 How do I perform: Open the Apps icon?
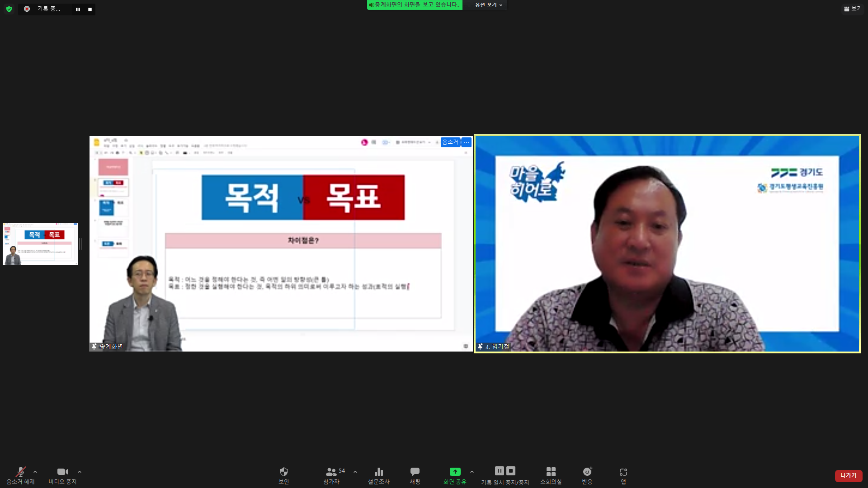pyautogui.click(x=623, y=472)
